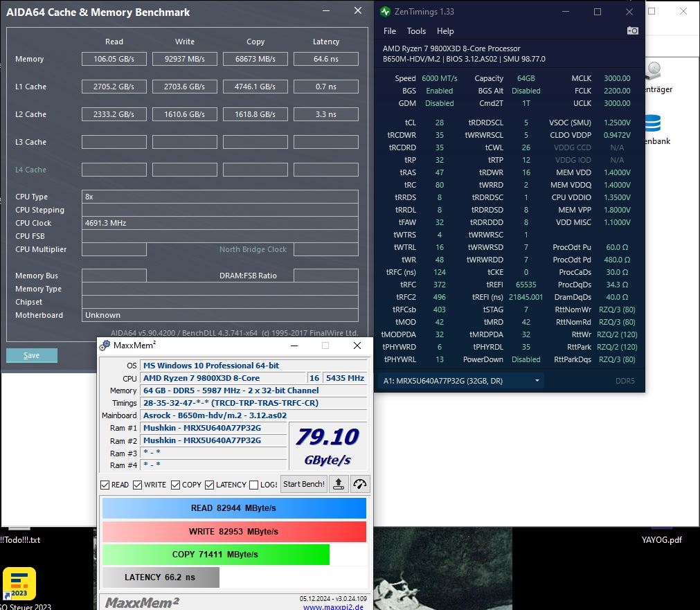
Task: Click the READ 82944 MByte/s result bar
Action: (x=234, y=508)
